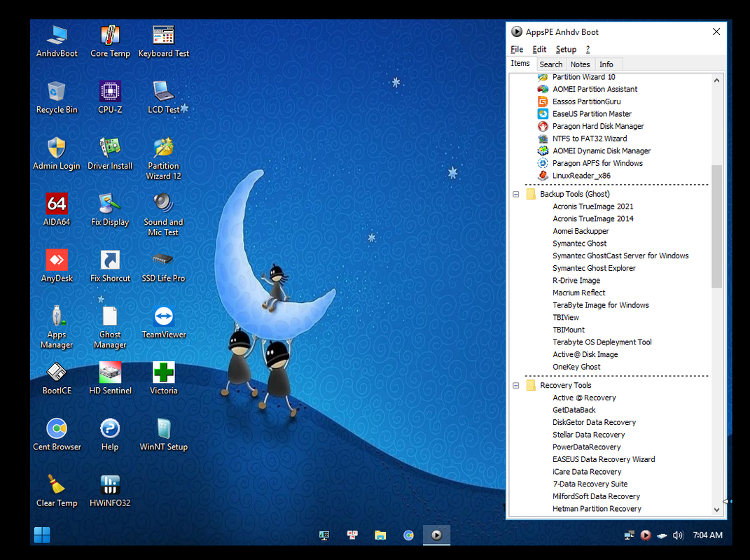Open the Windows Start button
750x560 pixels.
42,535
